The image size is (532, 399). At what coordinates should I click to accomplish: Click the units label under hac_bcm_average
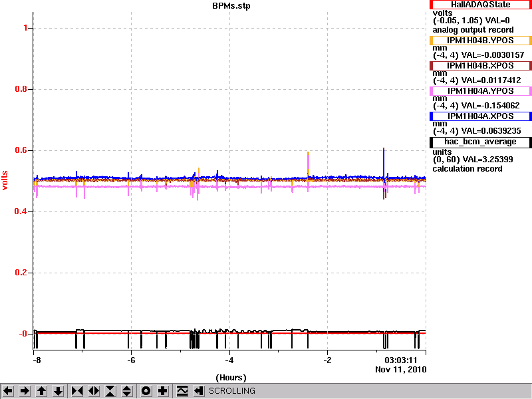coord(442,152)
